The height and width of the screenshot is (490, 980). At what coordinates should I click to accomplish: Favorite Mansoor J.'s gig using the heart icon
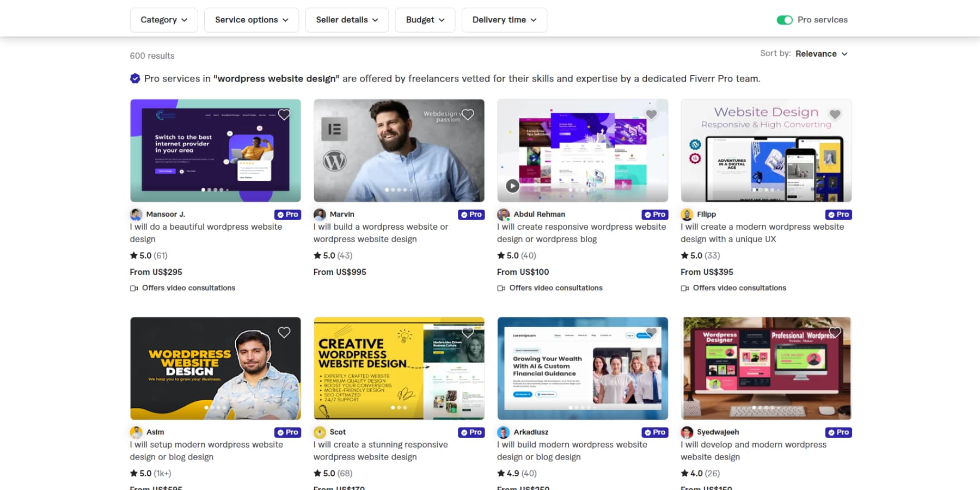pos(284,114)
